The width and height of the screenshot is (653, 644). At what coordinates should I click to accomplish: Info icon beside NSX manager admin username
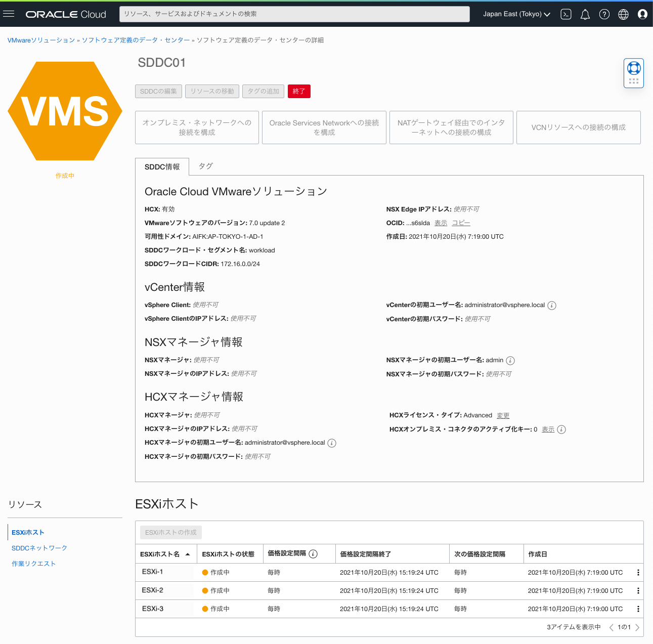click(x=510, y=361)
